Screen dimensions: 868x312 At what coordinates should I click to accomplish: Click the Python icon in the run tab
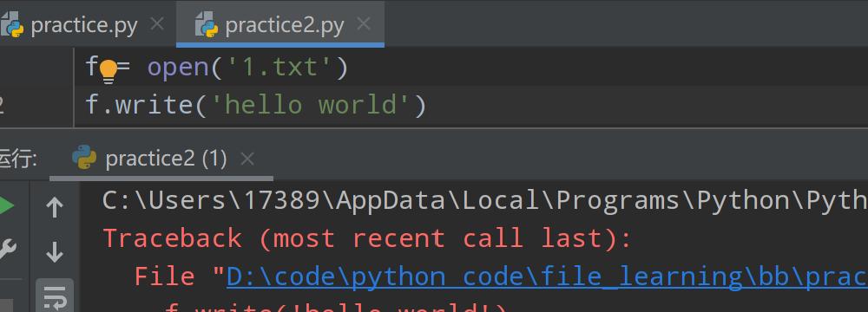(x=84, y=158)
